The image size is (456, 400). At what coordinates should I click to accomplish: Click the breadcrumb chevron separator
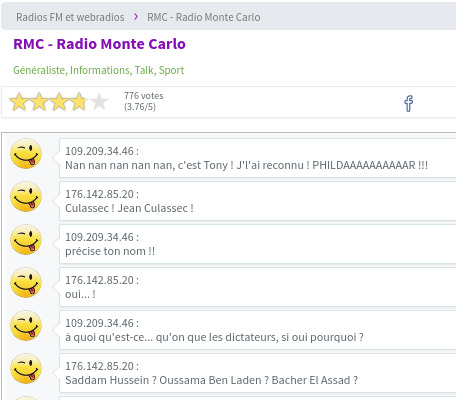point(136,16)
